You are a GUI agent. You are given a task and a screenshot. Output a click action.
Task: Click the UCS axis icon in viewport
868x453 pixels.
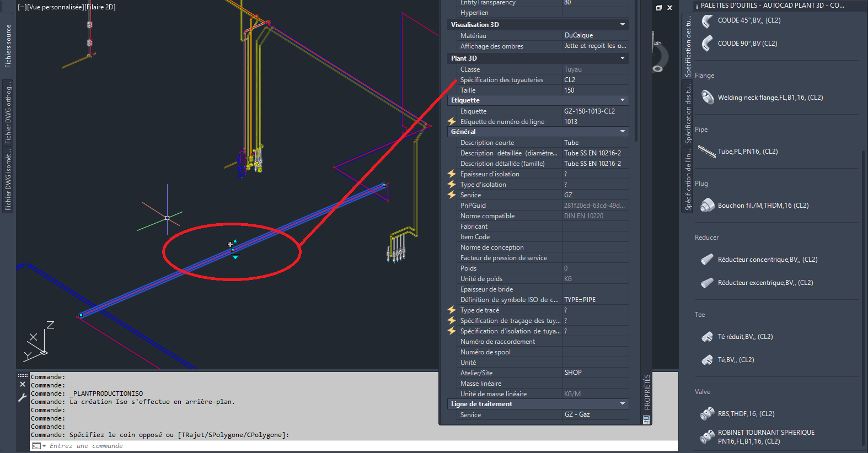coord(39,342)
